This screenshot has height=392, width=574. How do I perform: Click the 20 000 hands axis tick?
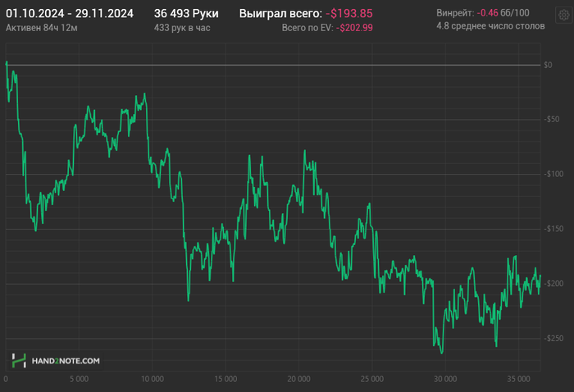[298, 380]
